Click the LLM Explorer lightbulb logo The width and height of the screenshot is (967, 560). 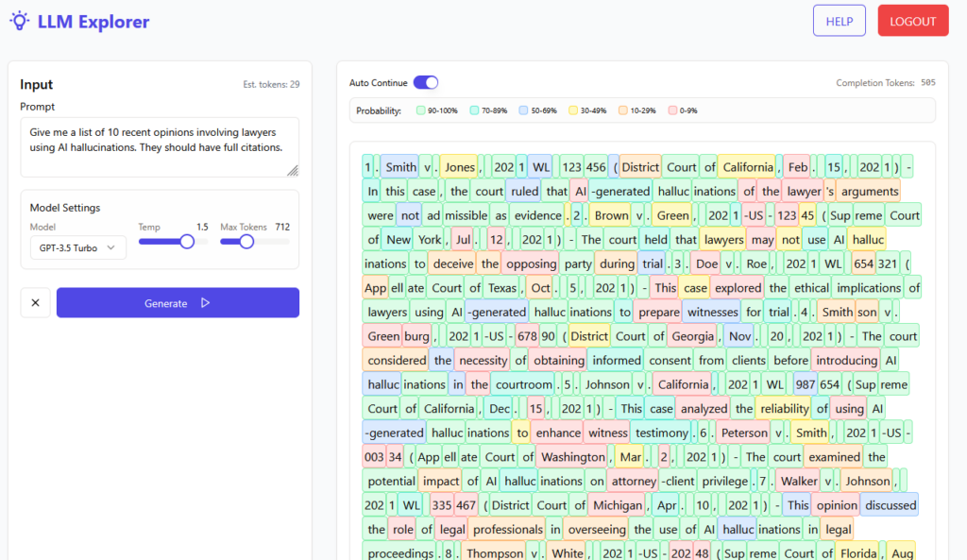pyautogui.click(x=19, y=21)
